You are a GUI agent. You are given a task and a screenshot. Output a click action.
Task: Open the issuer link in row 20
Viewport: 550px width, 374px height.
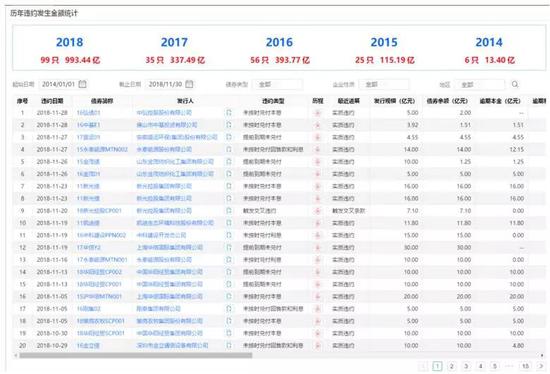click(172, 346)
